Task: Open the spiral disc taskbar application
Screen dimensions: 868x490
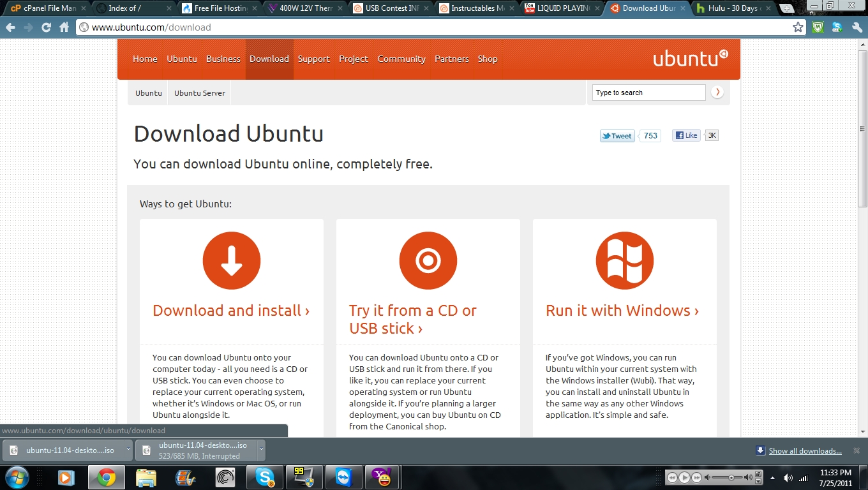Action: pos(225,477)
